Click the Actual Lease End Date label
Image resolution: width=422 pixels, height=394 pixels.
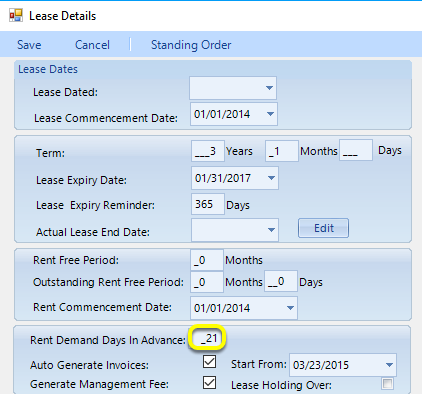click(93, 232)
